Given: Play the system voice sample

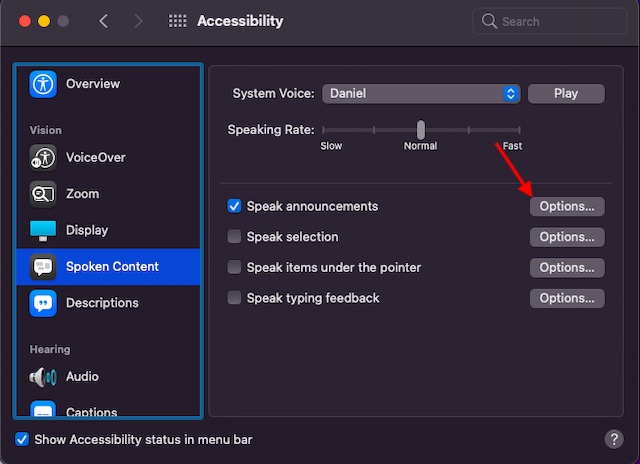Looking at the screenshot, I should 566,94.
